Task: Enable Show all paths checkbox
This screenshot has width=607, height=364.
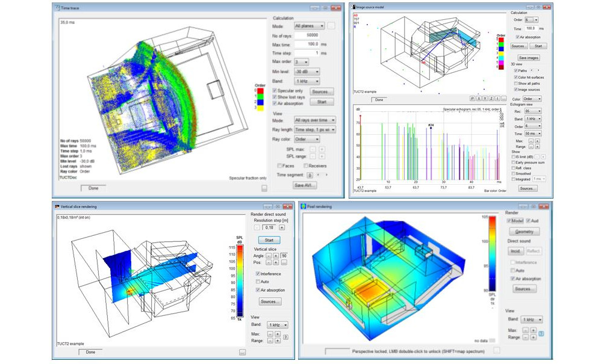Action: click(x=515, y=83)
